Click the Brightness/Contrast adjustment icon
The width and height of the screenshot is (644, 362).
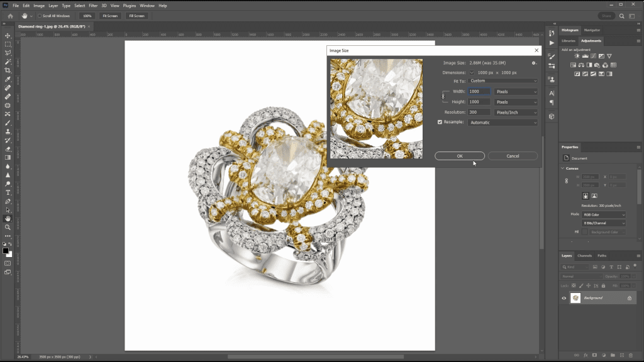click(x=577, y=56)
